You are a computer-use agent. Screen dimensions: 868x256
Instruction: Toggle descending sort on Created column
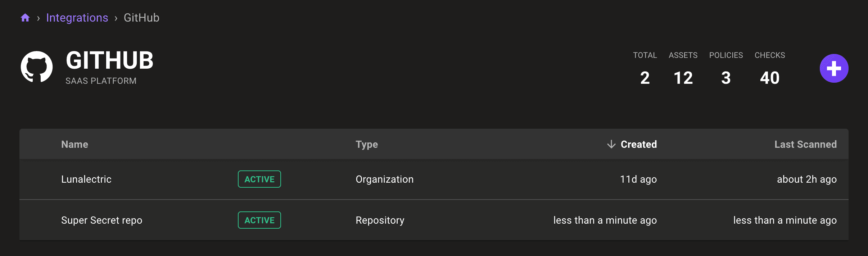point(638,144)
